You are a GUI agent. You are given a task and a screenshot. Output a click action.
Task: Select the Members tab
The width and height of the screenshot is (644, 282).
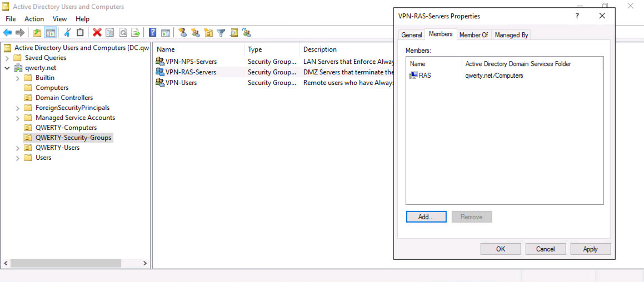(x=441, y=34)
